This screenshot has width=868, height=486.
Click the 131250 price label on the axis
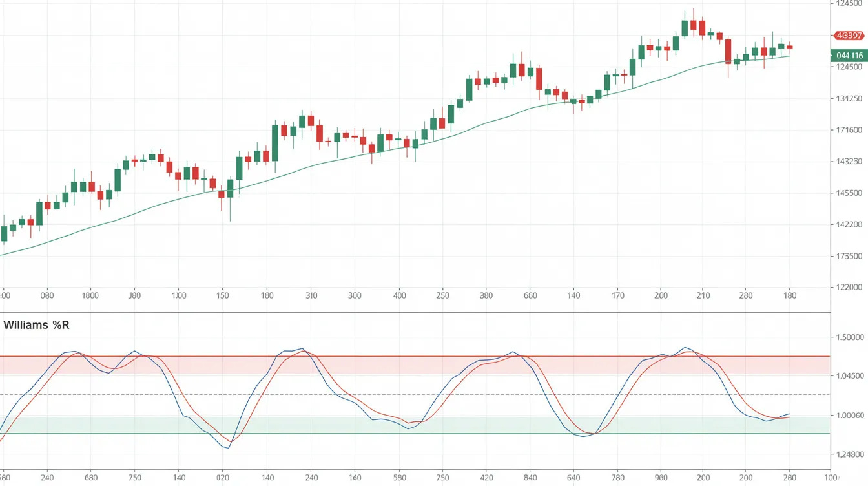[x=848, y=97]
